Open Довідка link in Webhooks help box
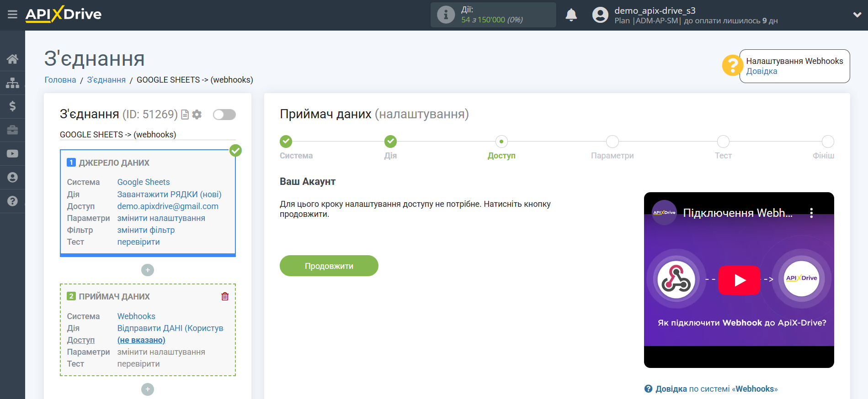 (x=761, y=71)
